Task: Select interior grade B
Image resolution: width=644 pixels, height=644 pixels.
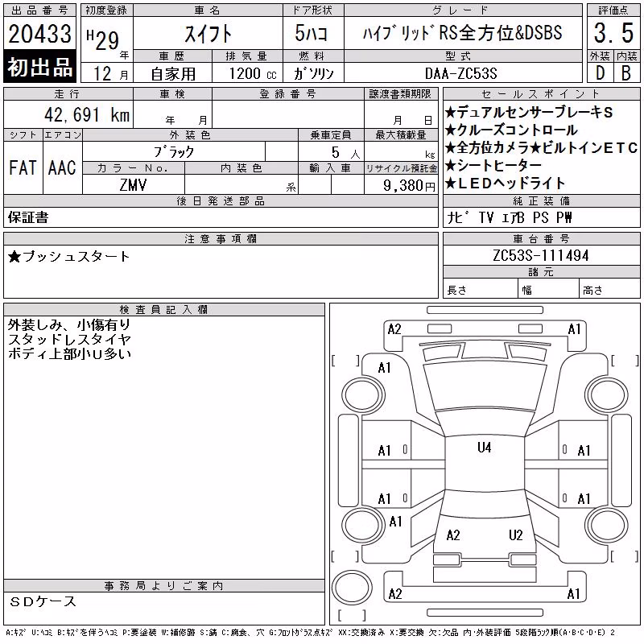Action: coord(626,73)
